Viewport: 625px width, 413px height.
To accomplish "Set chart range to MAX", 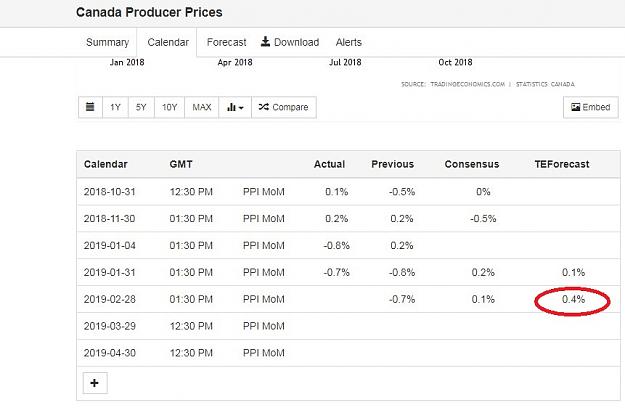I will click(x=202, y=107).
